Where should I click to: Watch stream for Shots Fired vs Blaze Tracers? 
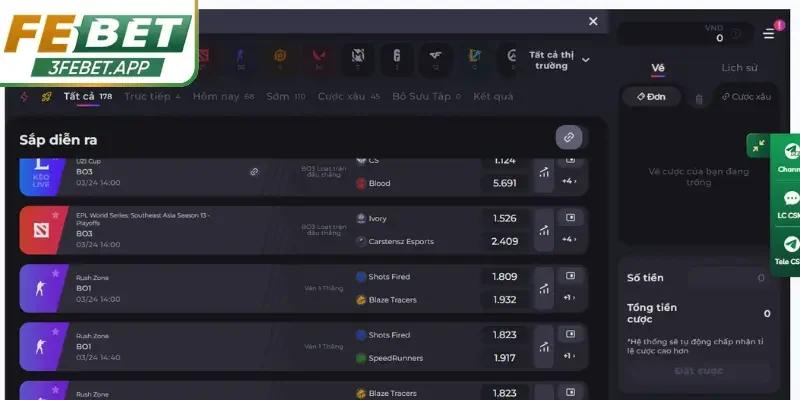(570, 276)
